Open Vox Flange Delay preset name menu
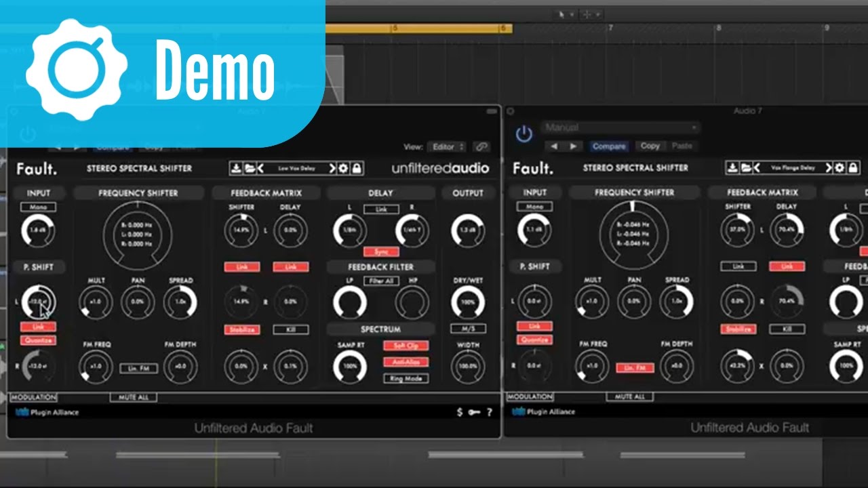Image resolution: width=868 pixels, height=488 pixels. (793, 168)
